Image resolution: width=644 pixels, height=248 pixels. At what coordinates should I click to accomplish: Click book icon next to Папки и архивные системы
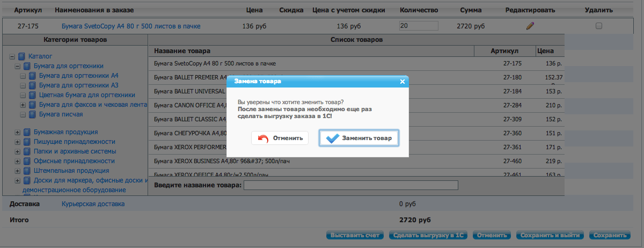27,151
